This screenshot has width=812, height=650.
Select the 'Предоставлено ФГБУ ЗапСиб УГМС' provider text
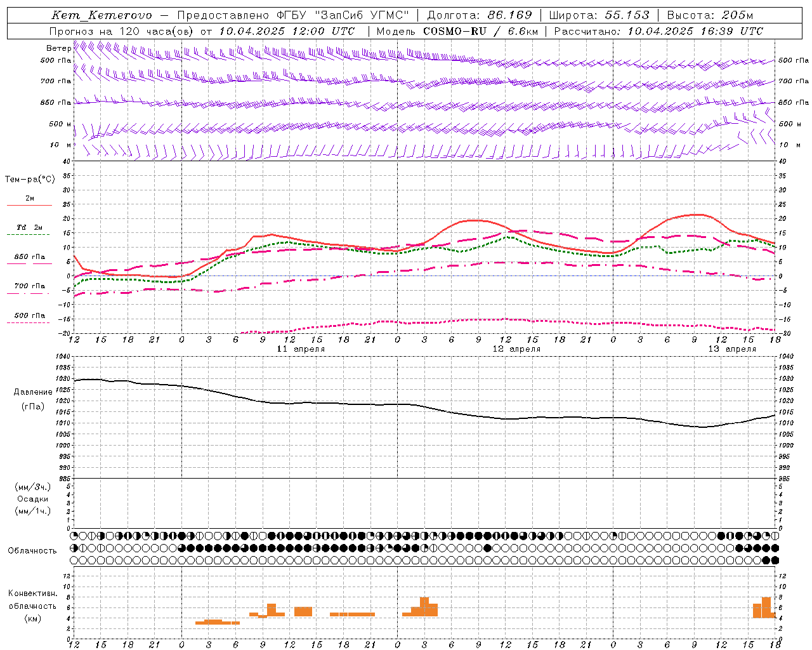[x=293, y=15]
